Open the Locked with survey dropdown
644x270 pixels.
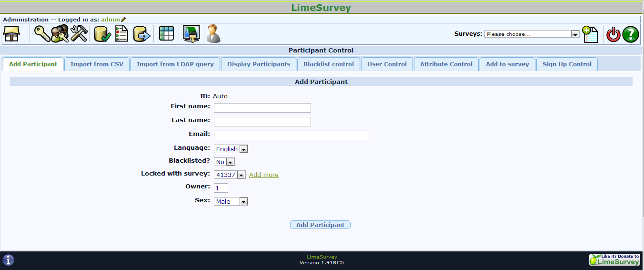[x=230, y=175]
